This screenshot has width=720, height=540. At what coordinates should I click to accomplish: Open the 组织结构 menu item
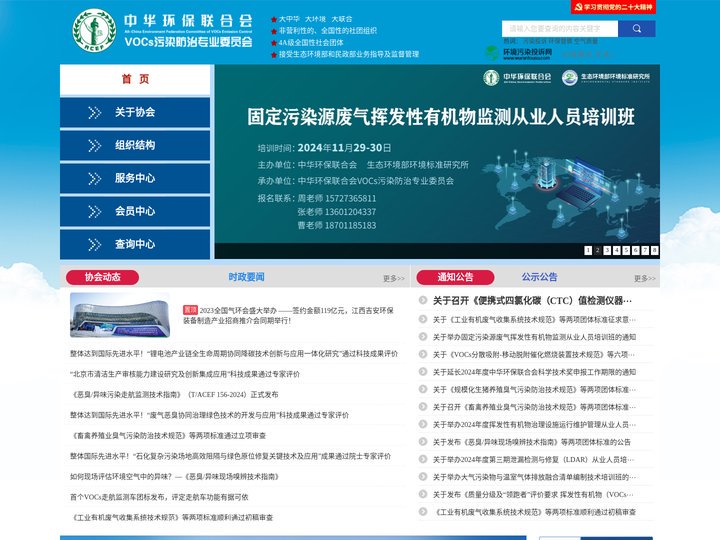click(x=135, y=146)
